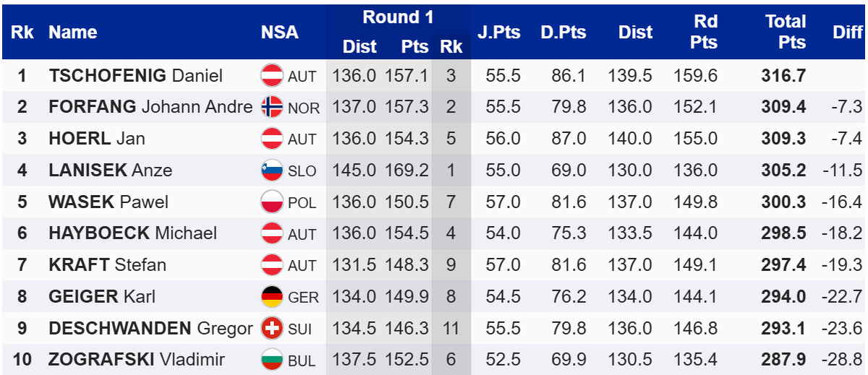Click the Swiss flag next to Deschwanden

[272, 328]
